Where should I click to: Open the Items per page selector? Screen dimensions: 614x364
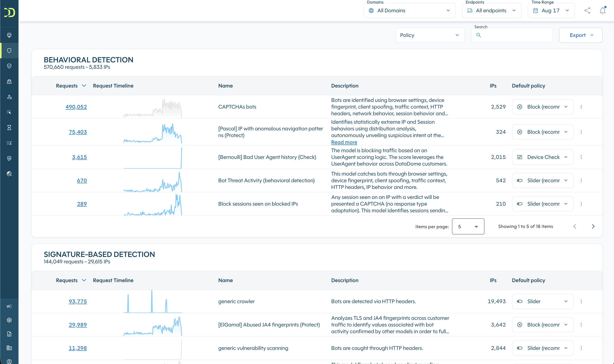pos(468,226)
